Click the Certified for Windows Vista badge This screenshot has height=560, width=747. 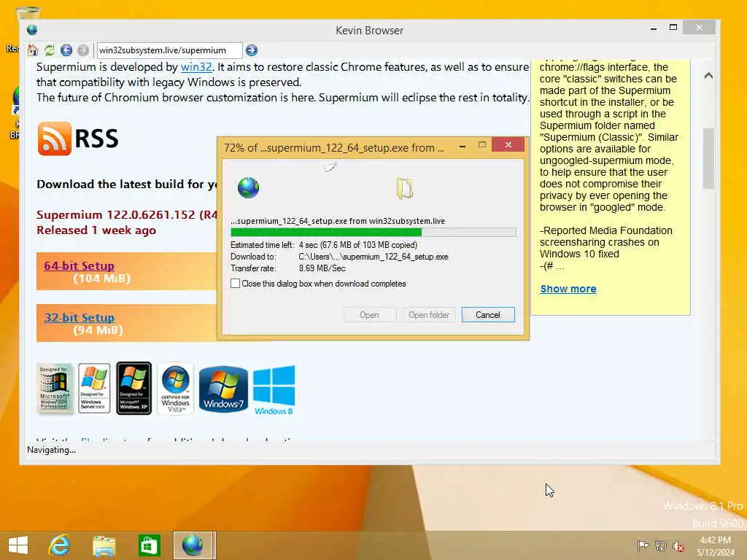(x=175, y=388)
